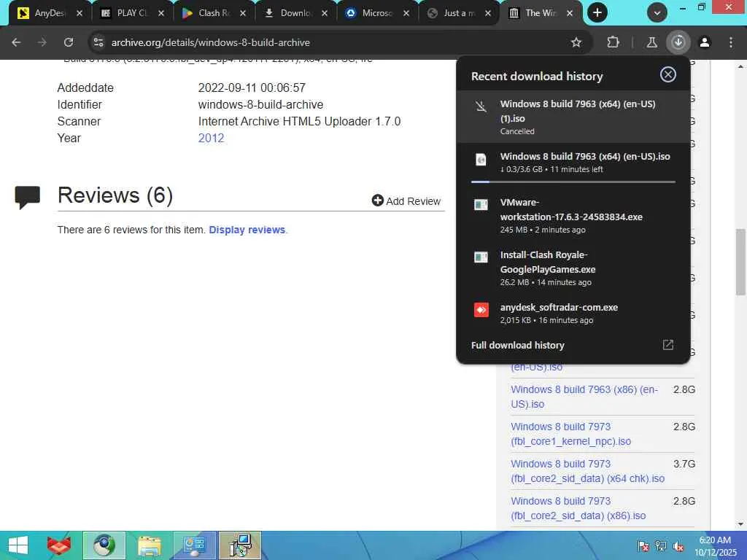This screenshot has width=747, height=560.
Task: Bookmark this page with the star
Action: point(576,42)
